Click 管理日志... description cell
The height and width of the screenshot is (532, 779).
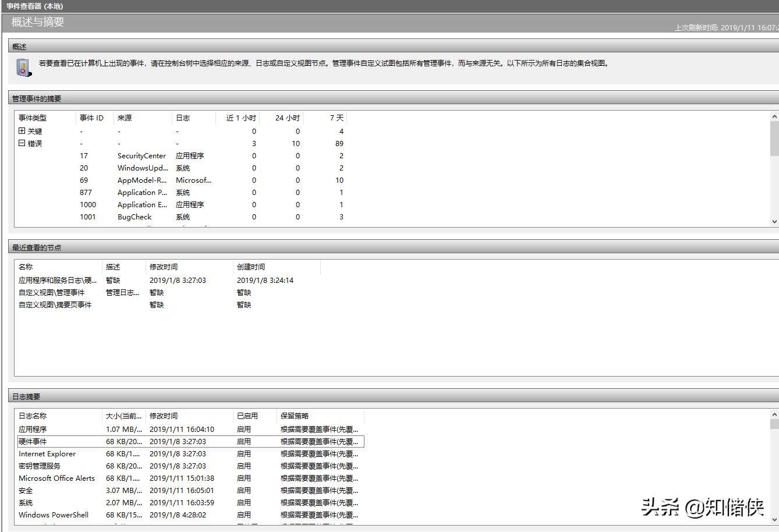[122, 292]
